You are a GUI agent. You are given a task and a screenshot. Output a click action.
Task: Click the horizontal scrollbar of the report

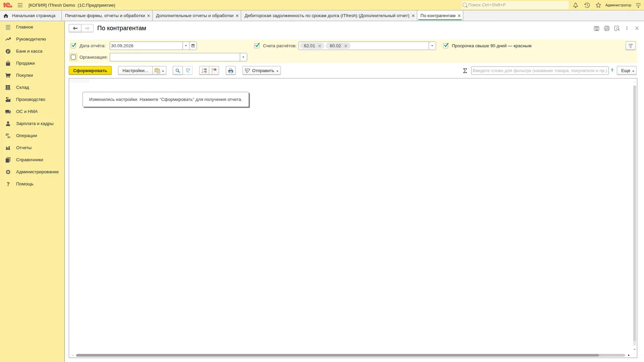point(337,355)
